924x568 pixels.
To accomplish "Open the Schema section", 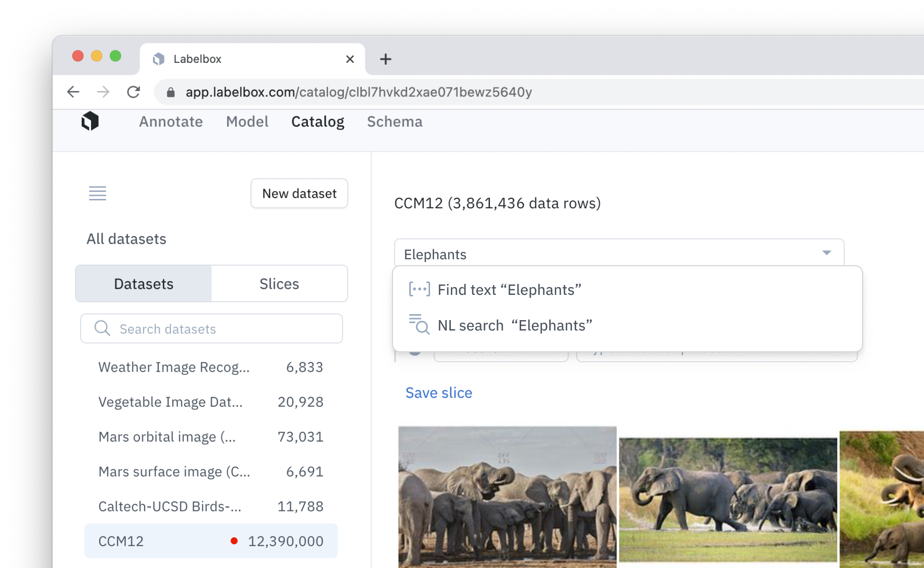I will [394, 122].
